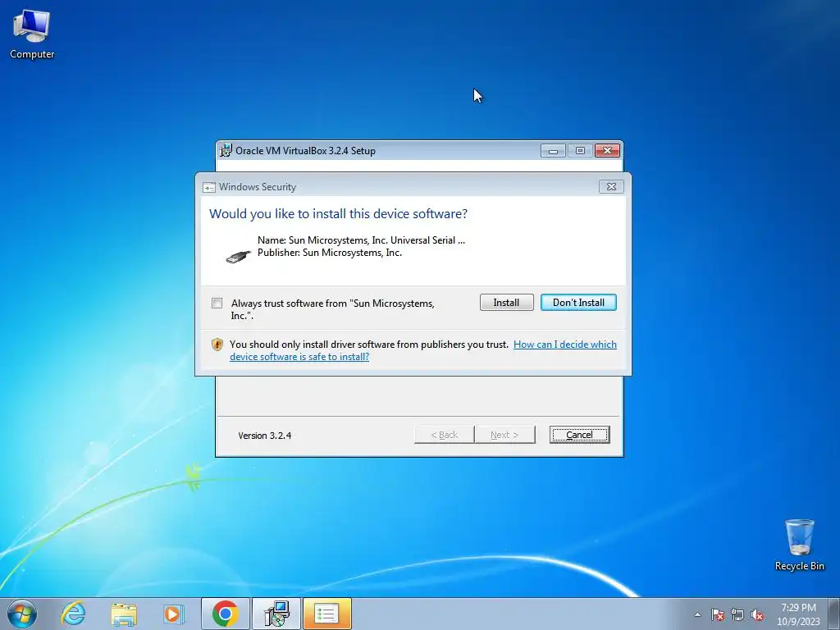The height and width of the screenshot is (630, 840).
Task: Click the VirtualBox Setup title bar icon
Action: tap(226, 151)
